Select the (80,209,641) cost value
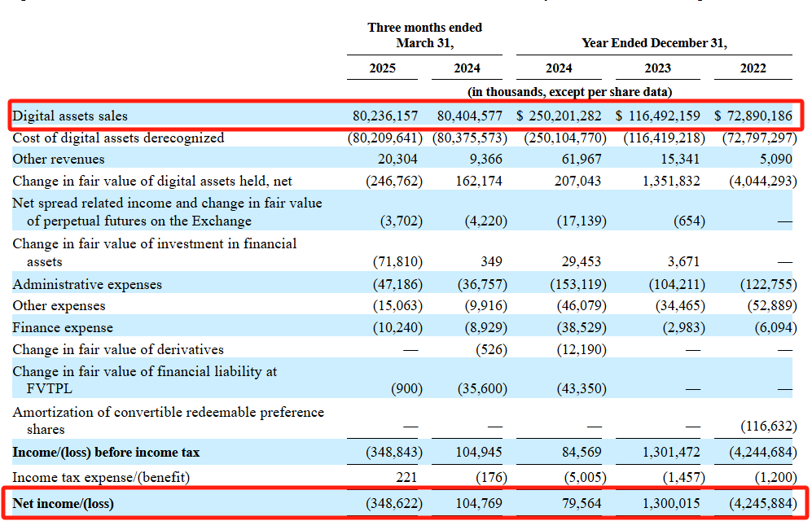Viewport: 812px width, 521px height. [384, 138]
